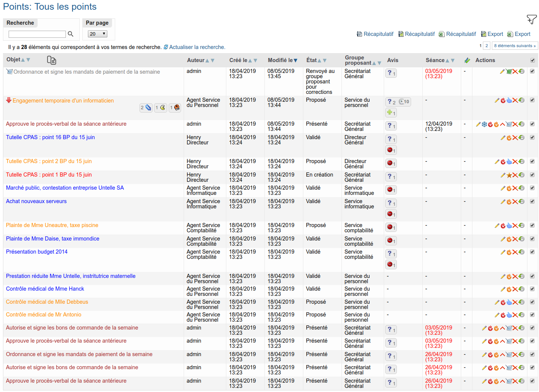
Task: Click the gold star on Tutelle point 1 row
Action: point(509,175)
